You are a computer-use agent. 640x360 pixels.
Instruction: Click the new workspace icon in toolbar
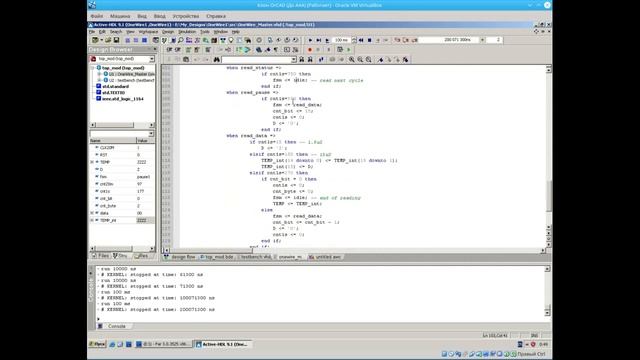coord(96,40)
